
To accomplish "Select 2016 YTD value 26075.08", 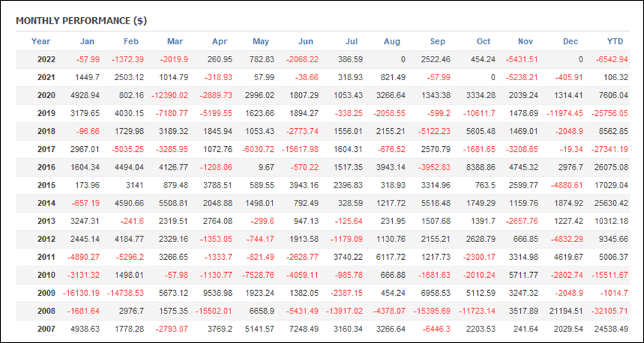I will (611, 168).
